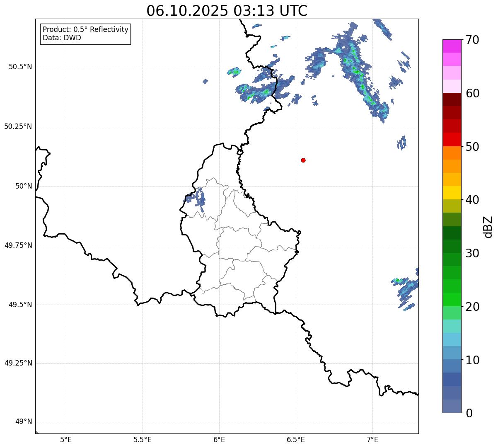
Task: Click the 49.25°N latitude label
Action: pyautogui.click(x=18, y=363)
